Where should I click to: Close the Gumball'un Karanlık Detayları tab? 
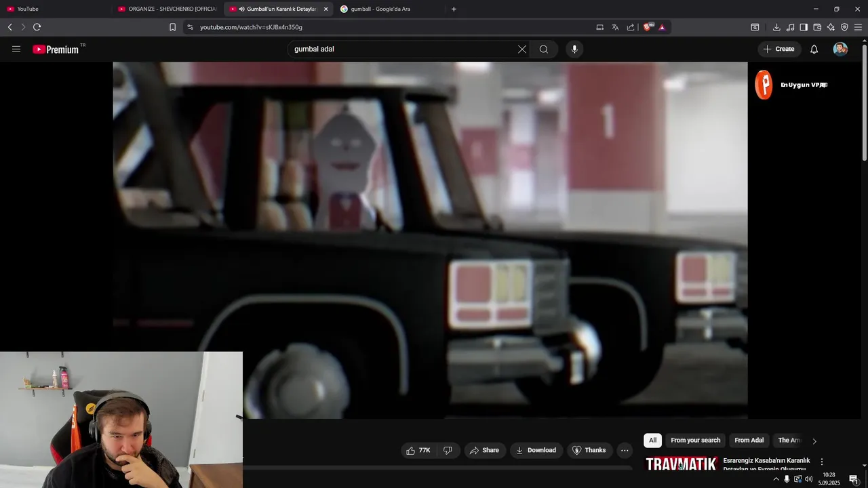point(326,9)
